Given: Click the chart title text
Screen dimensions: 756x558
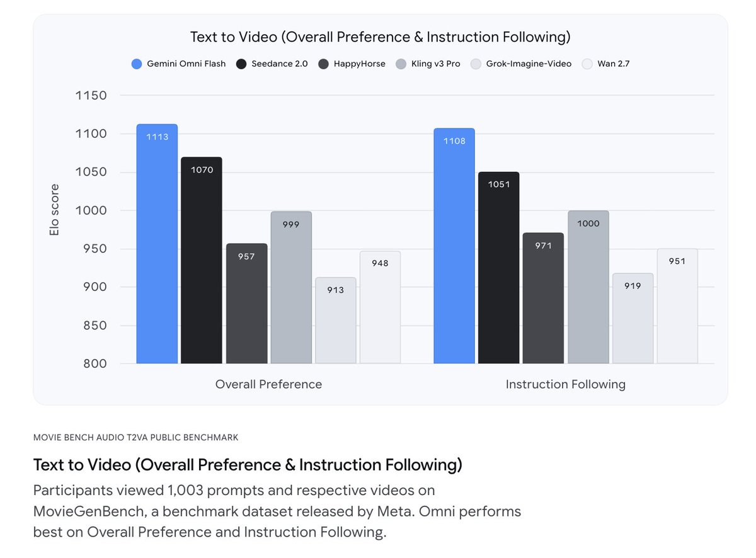Looking at the screenshot, I should (380, 37).
